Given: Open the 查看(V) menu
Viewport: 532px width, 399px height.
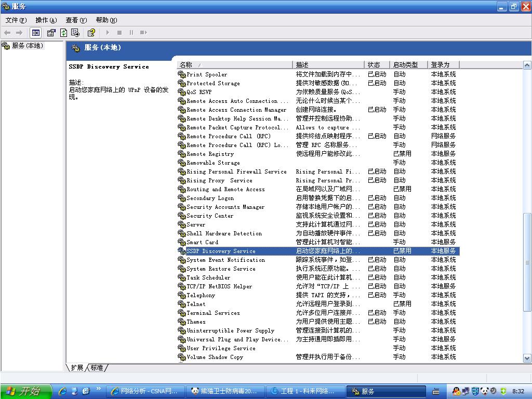Looking at the screenshot, I should (76, 20).
